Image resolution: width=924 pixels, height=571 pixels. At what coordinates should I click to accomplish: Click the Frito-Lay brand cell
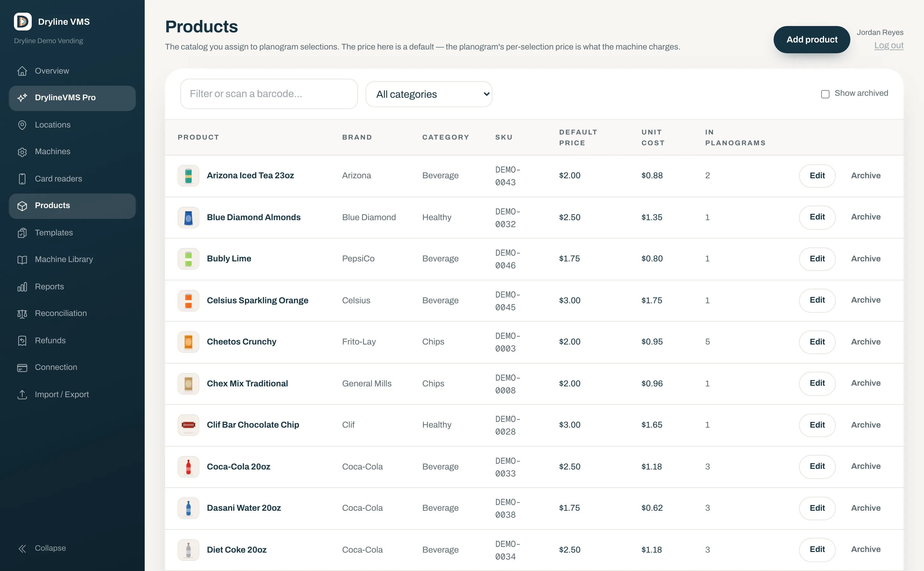coord(359,342)
